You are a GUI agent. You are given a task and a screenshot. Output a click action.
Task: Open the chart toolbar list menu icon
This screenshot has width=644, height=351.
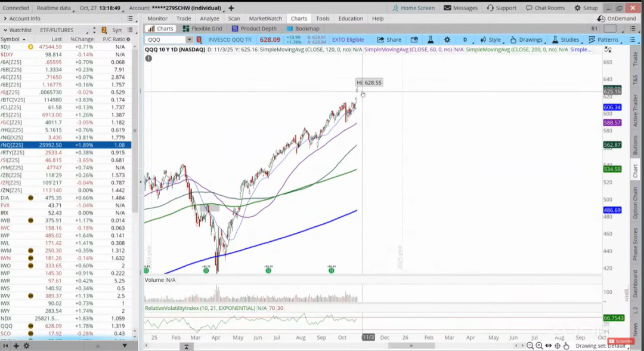[632, 39]
